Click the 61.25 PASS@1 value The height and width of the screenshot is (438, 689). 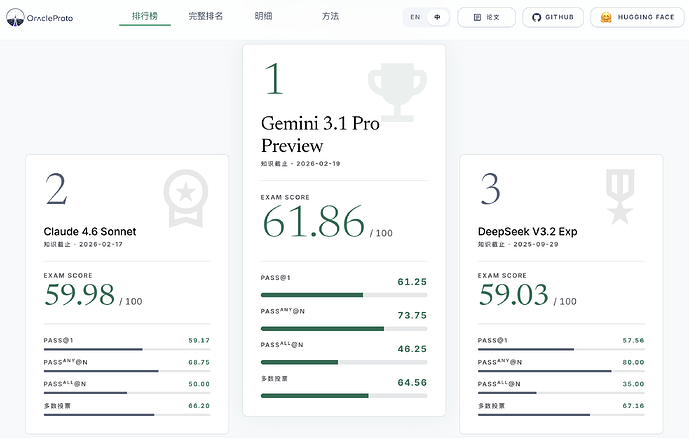pos(412,282)
